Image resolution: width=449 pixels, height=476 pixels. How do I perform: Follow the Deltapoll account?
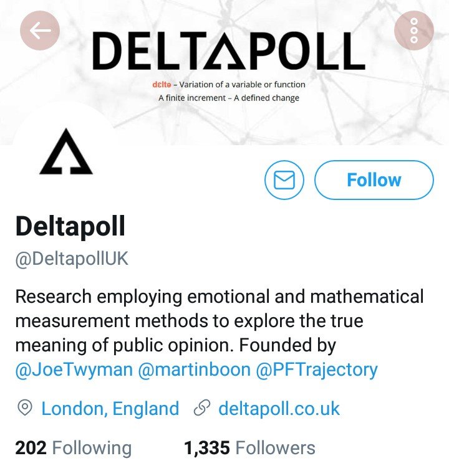click(374, 180)
